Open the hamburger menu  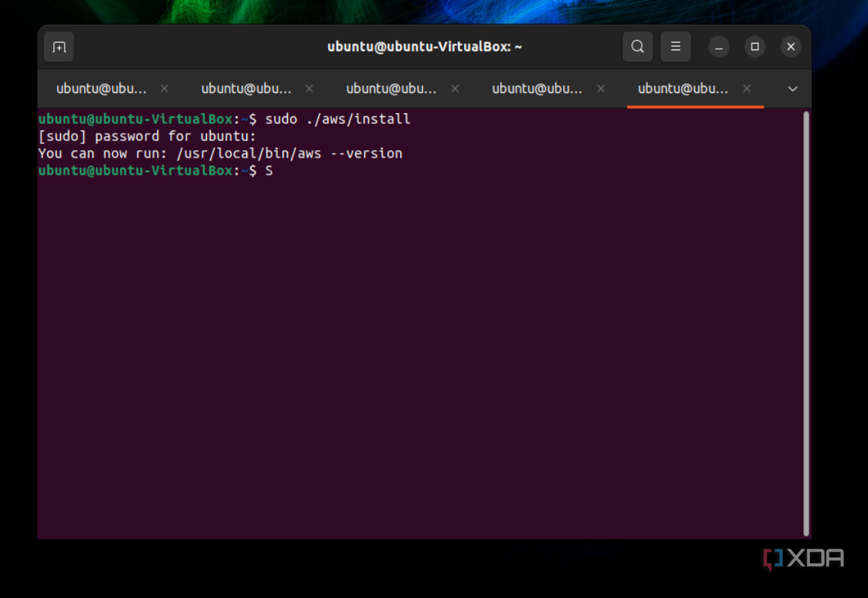[x=675, y=47]
